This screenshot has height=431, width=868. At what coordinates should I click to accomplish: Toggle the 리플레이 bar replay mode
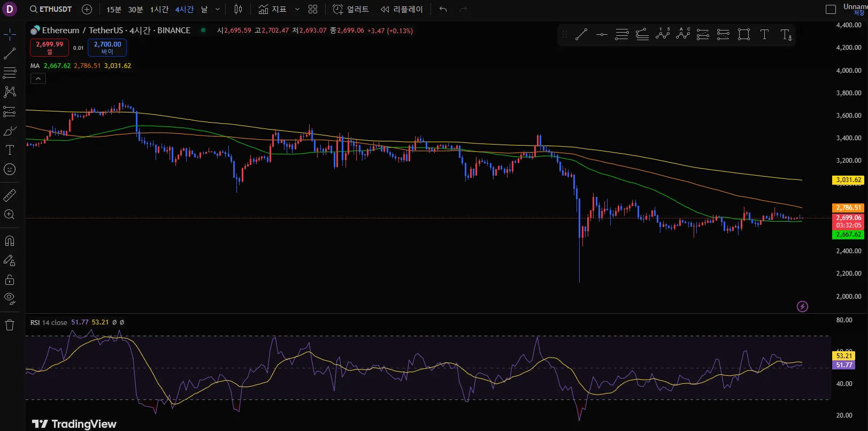(402, 9)
